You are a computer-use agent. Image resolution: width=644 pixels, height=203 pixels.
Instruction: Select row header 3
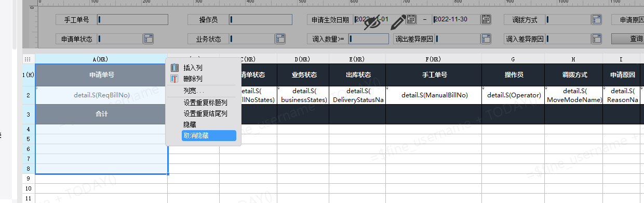click(x=28, y=114)
